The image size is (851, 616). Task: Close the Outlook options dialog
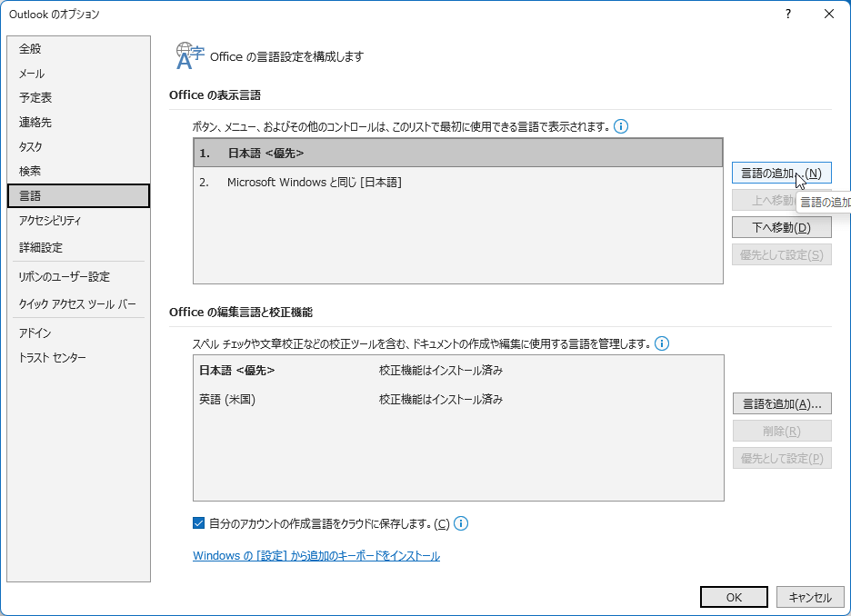coord(829,15)
